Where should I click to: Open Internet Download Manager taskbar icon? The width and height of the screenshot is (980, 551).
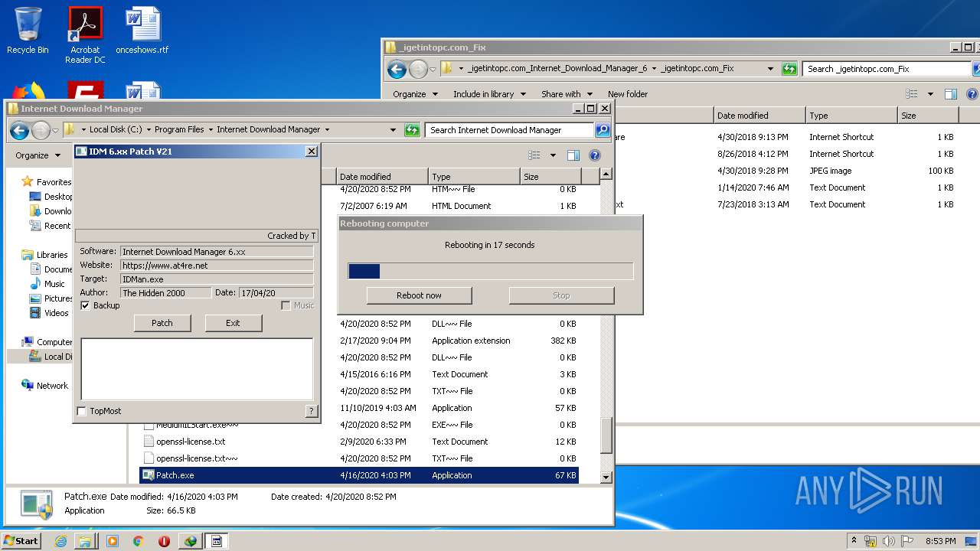(190, 541)
